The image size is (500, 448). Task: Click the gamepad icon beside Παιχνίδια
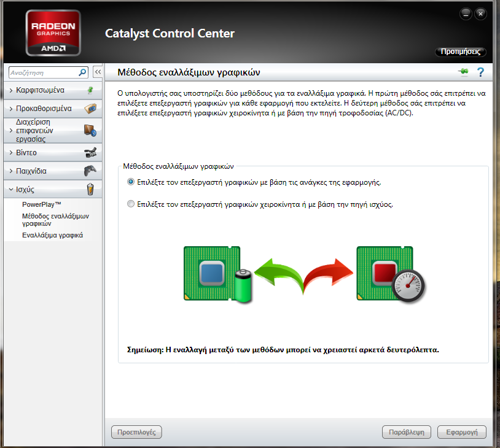click(90, 171)
